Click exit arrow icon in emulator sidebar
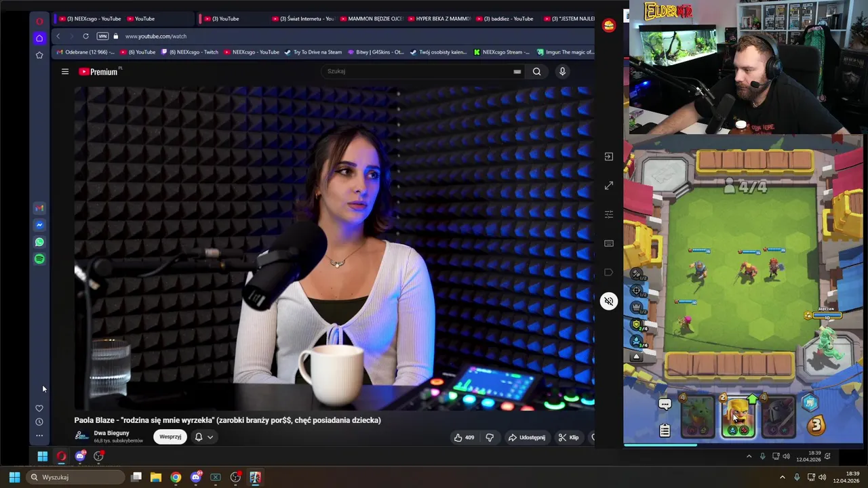The width and height of the screenshot is (868, 488). [609, 157]
